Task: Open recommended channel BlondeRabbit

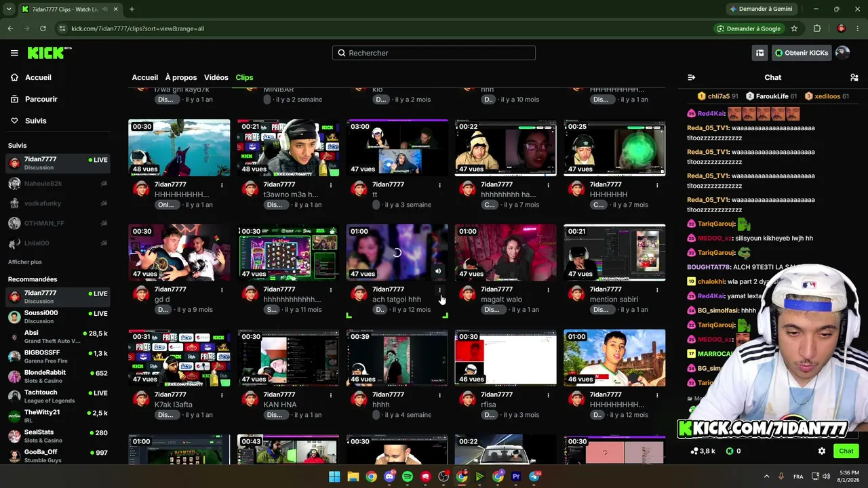Action: click(x=58, y=376)
